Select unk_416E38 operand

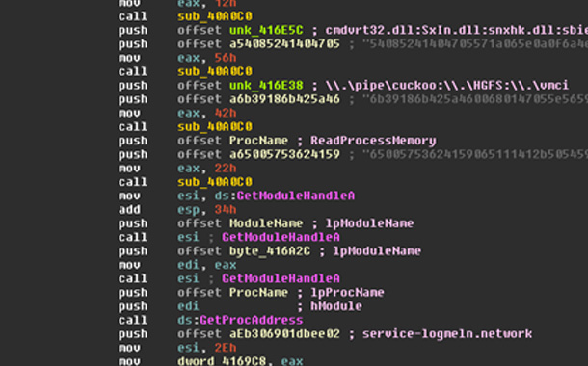[x=266, y=86]
